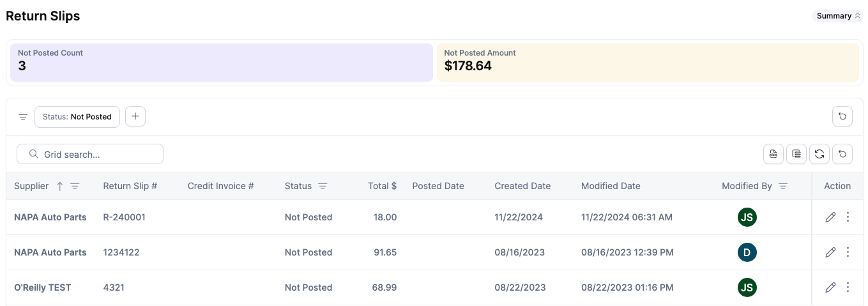Viewport: 868px width, 306px height.
Task: Sort by Created Date column header
Action: coord(522,186)
